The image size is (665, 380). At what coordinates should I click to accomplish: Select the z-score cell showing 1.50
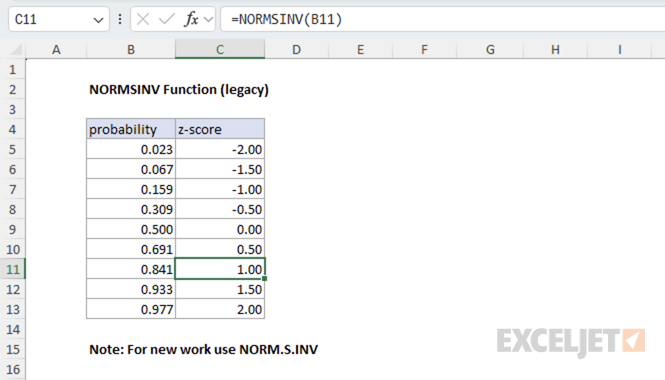click(220, 289)
